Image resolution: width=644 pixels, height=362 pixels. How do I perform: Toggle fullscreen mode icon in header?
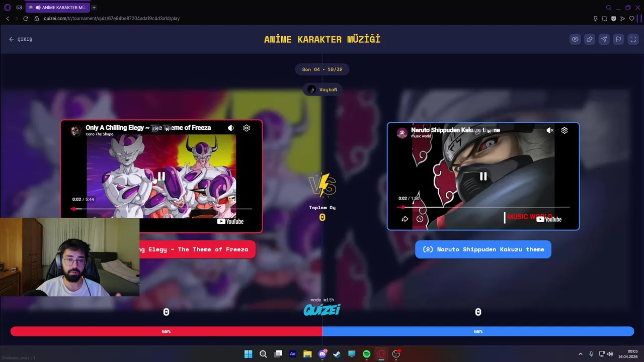[x=633, y=39]
